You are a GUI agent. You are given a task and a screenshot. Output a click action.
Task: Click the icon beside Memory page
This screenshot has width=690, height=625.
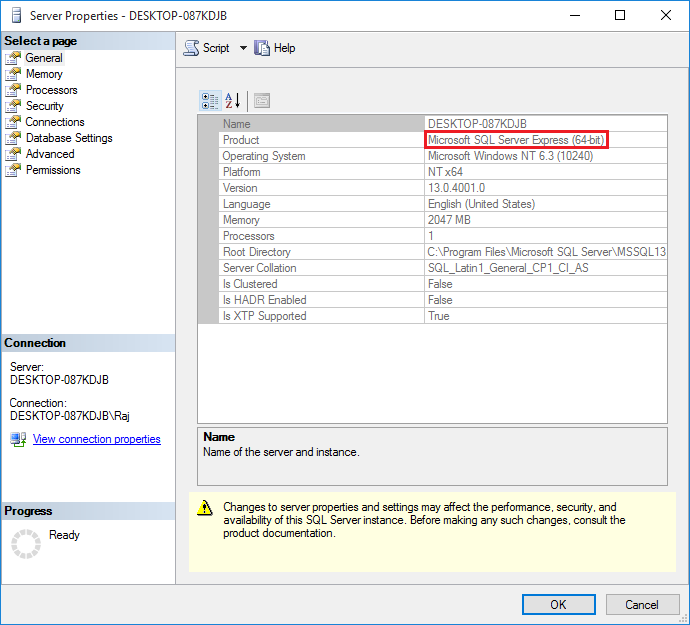pos(13,74)
